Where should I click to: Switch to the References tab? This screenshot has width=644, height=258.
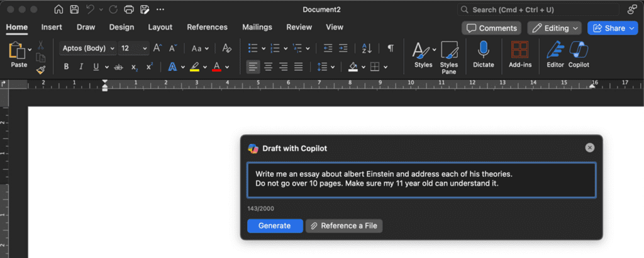pyautogui.click(x=207, y=27)
